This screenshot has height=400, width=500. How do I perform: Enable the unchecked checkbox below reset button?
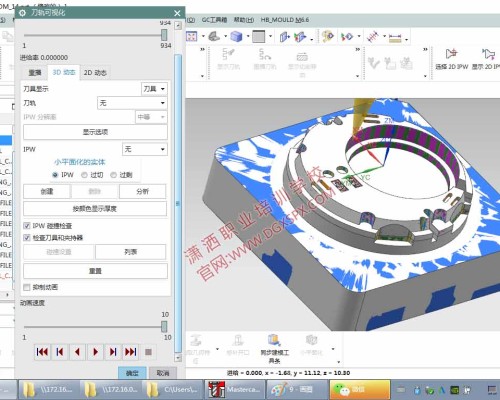pos(27,287)
